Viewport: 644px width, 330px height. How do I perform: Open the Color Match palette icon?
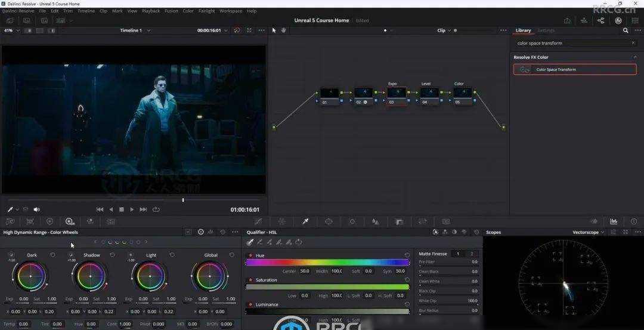point(30,221)
